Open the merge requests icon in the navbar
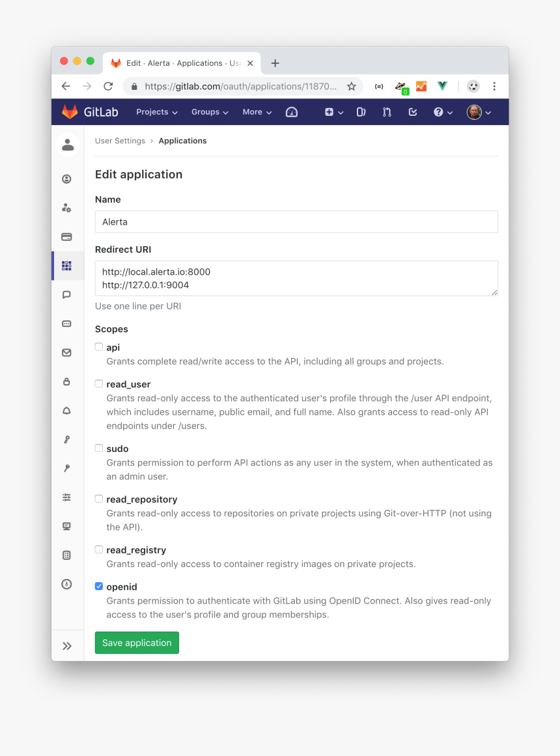Viewport: 560px width, 756px height. point(387,112)
